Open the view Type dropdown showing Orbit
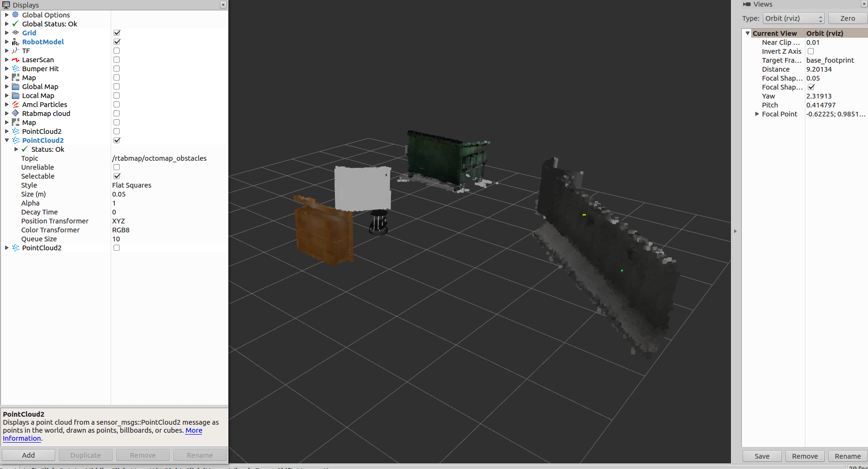Viewport: 868px width, 469px height. pos(793,18)
